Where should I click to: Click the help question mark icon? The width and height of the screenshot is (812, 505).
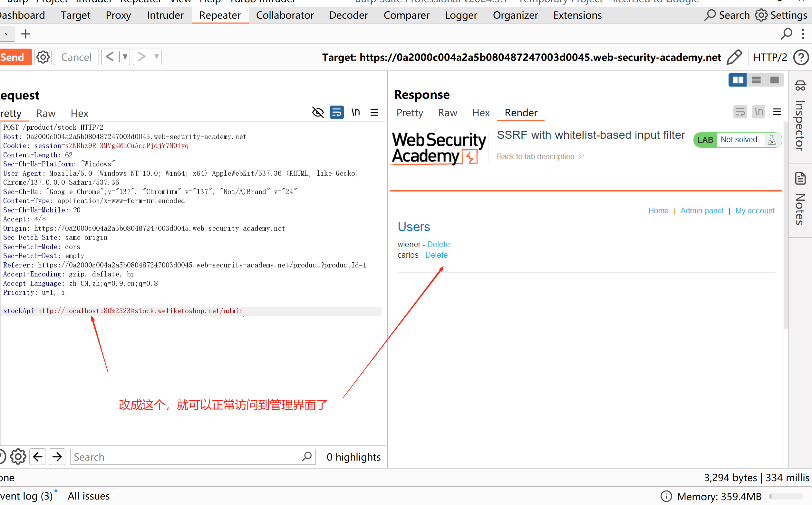pyautogui.click(x=801, y=57)
